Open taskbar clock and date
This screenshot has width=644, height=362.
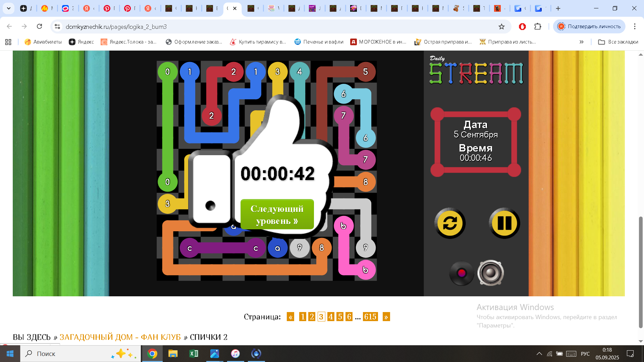point(607,354)
